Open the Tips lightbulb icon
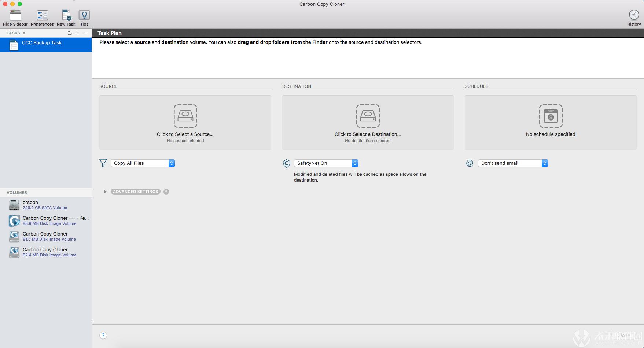Screen dimensions: 644x348 (x=84, y=16)
